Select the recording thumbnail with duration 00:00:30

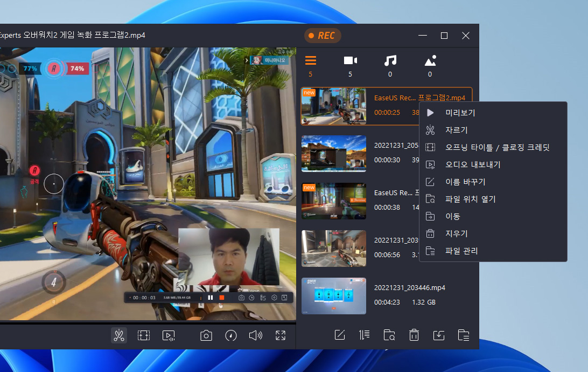(x=334, y=154)
